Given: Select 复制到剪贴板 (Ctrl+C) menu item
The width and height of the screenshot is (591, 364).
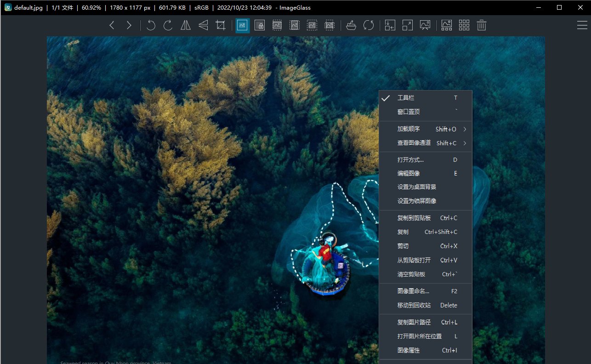Looking at the screenshot, I should tap(426, 218).
